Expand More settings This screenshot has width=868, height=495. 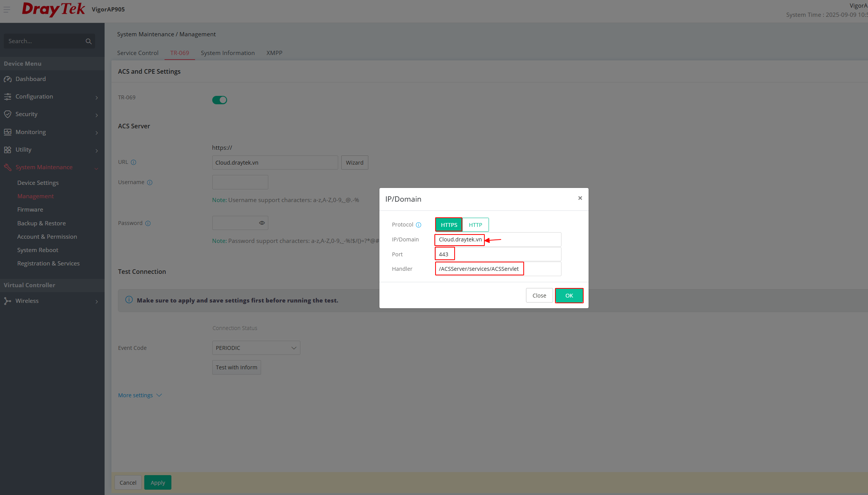(x=140, y=395)
